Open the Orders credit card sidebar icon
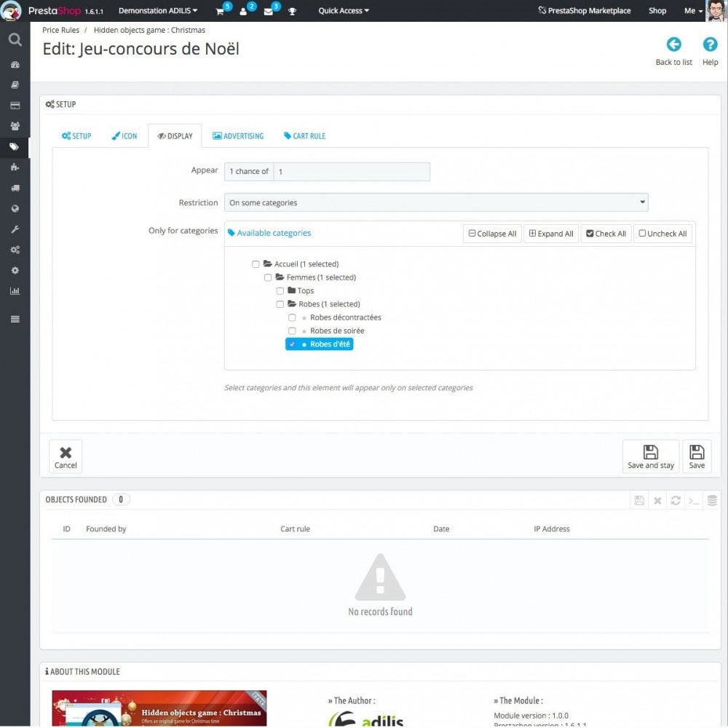 point(15,106)
